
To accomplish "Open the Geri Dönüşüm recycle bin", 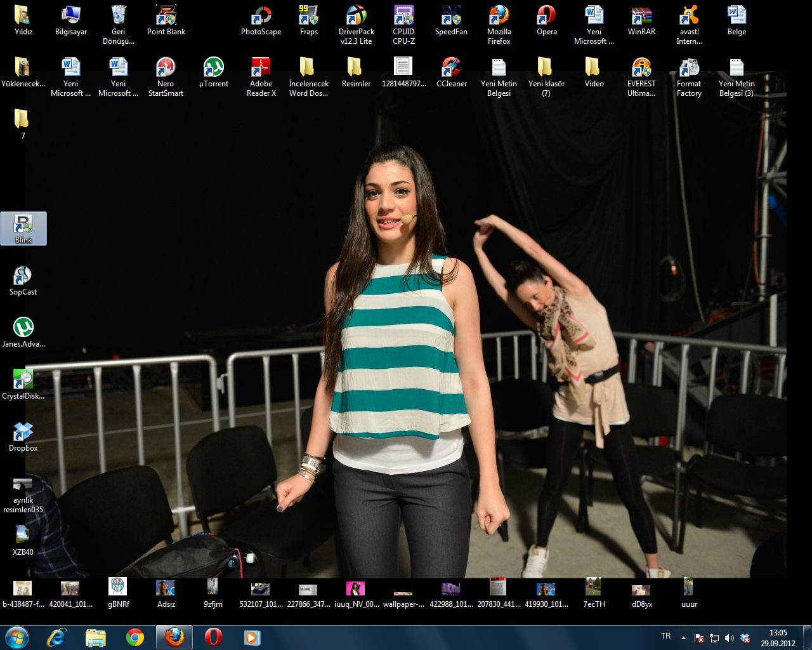I will click(118, 24).
